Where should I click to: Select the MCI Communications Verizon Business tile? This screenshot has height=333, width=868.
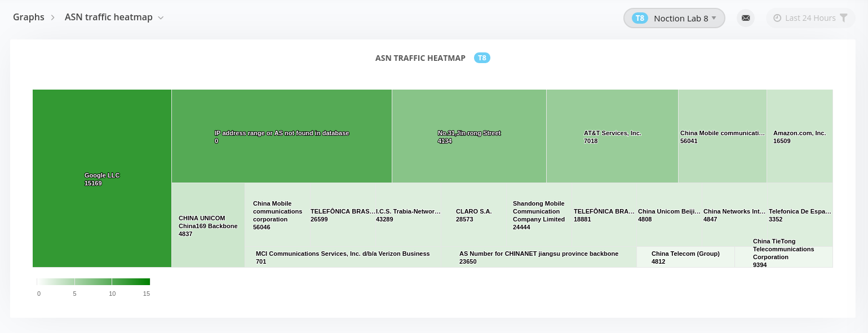(342, 257)
